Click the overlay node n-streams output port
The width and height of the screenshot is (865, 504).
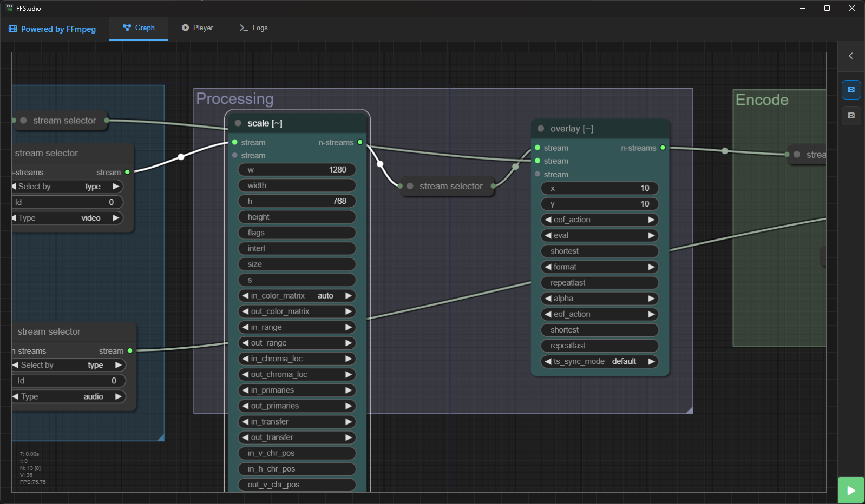click(663, 148)
